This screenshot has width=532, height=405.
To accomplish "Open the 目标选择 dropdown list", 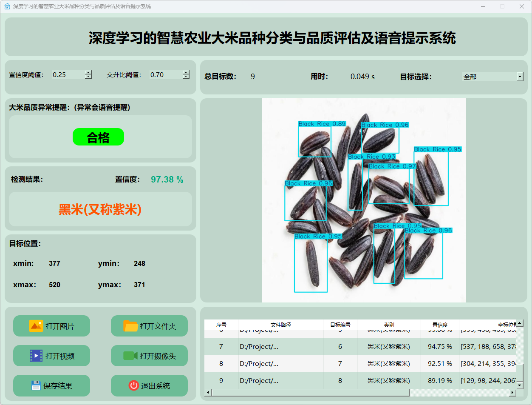I will click(520, 77).
